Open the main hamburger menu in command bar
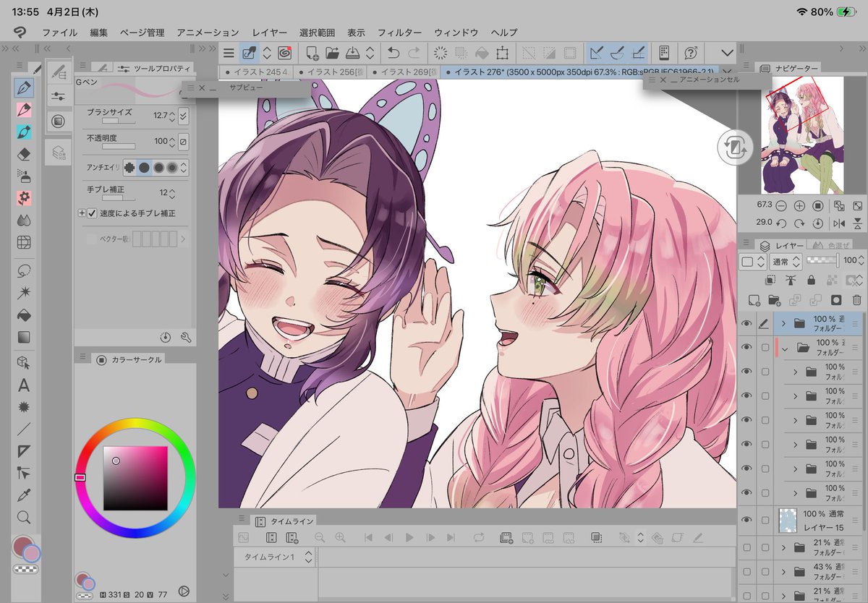868x603 pixels. tap(229, 52)
